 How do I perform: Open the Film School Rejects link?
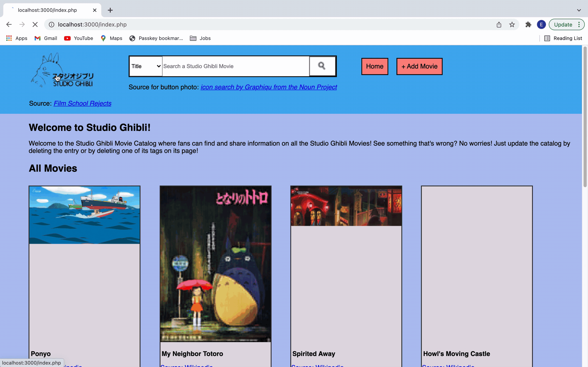point(82,103)
